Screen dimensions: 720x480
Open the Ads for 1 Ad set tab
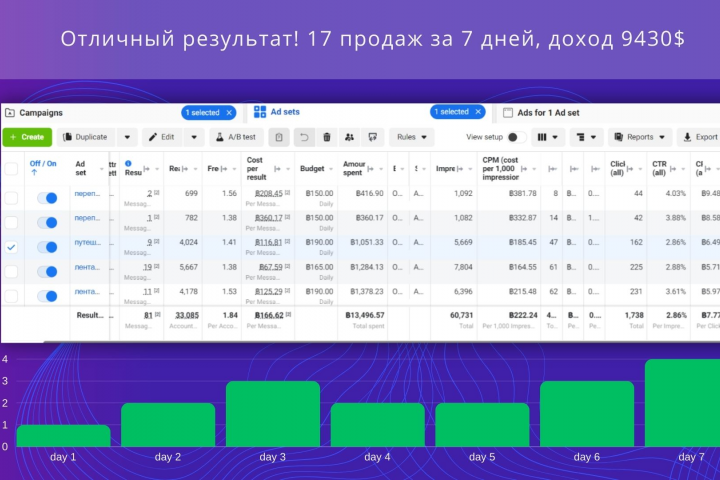(x=548, y=113)
